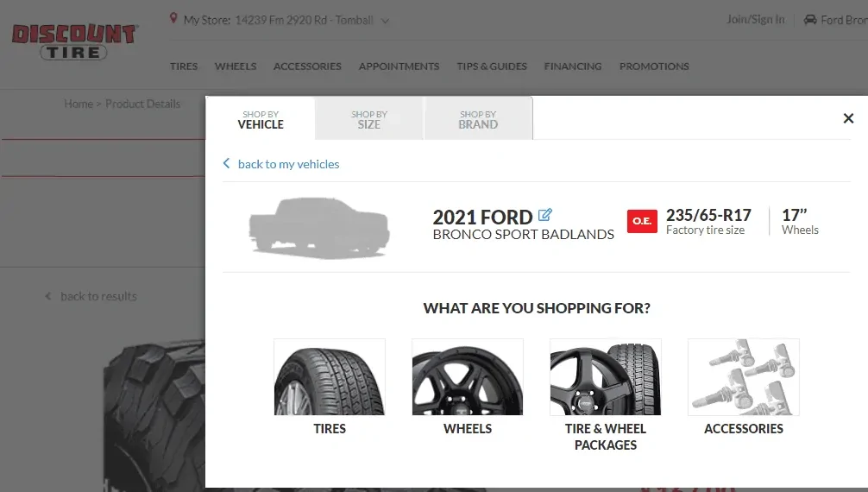Choose the Tire & Wheel Packages image

coord(605,376)
